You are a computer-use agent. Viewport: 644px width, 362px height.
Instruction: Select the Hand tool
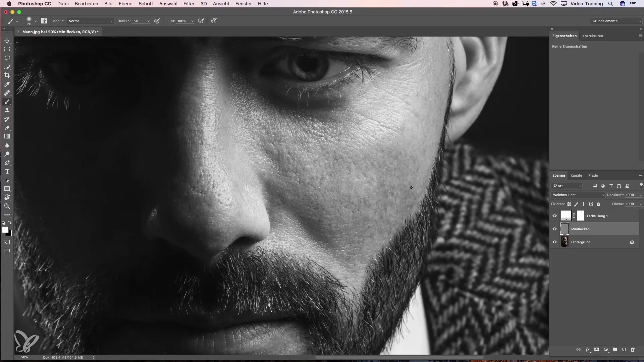pyautogui.click(x=7, y=197)
